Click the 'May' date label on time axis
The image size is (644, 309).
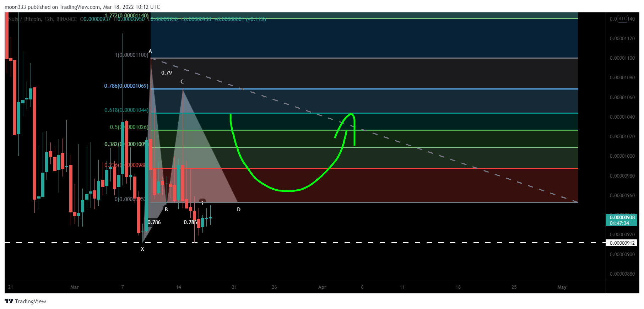click(x=562, y=287)
